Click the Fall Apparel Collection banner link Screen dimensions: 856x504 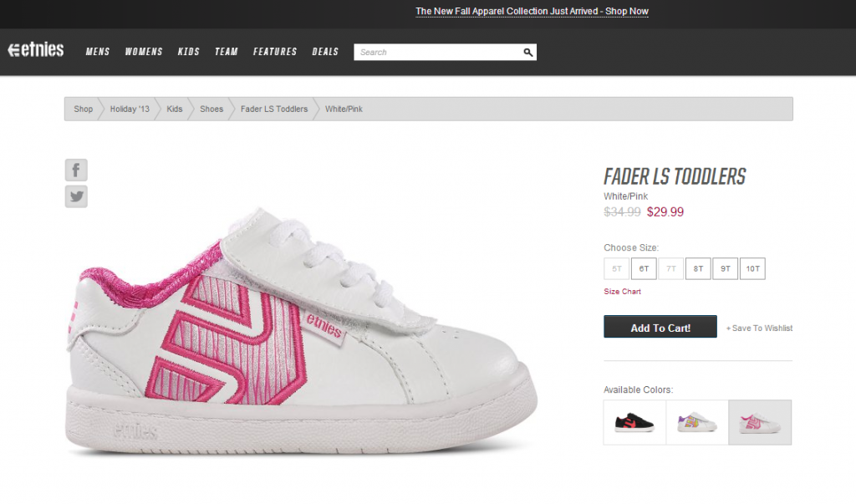click(532, 12)
